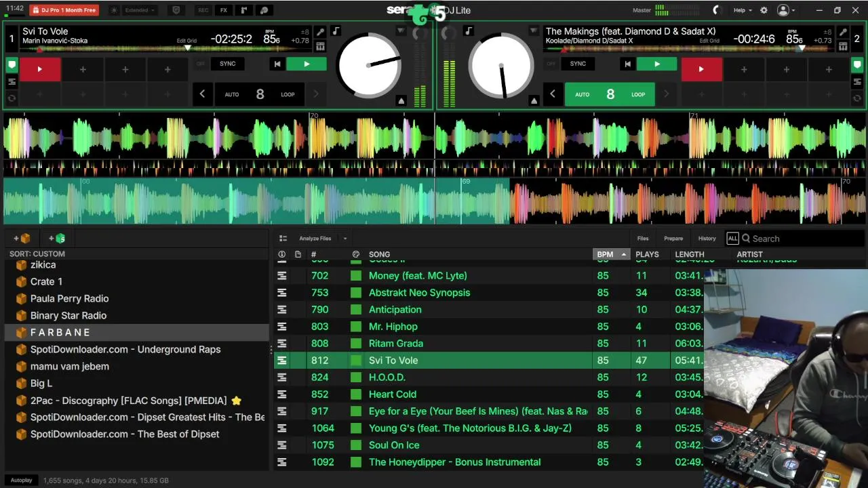Select the F A R B A N E crate
This screenshot has width=868, height=488.
136,332
